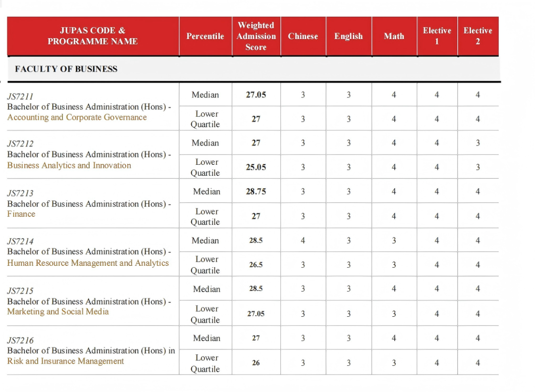Open the Accounting and Corporate Governance link

[77, 117]
